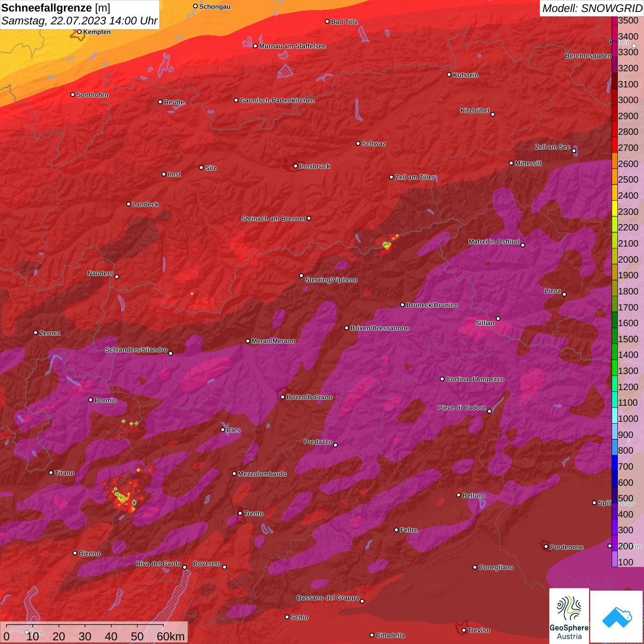Viewport: 644px width, 644px height.
Task: Click the Schongau location dot
Action: 195,6
